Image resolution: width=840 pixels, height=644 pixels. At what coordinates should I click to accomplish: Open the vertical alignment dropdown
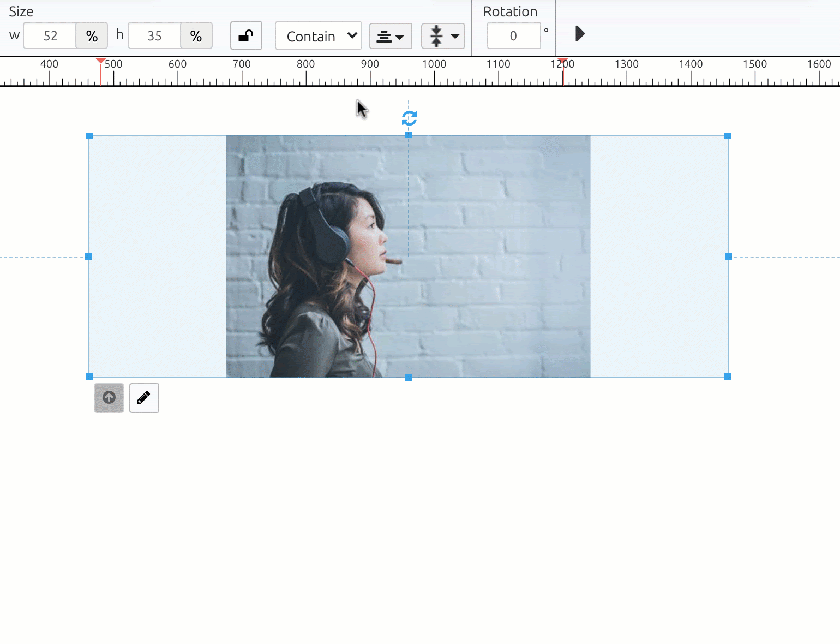[x=443, y=37]
